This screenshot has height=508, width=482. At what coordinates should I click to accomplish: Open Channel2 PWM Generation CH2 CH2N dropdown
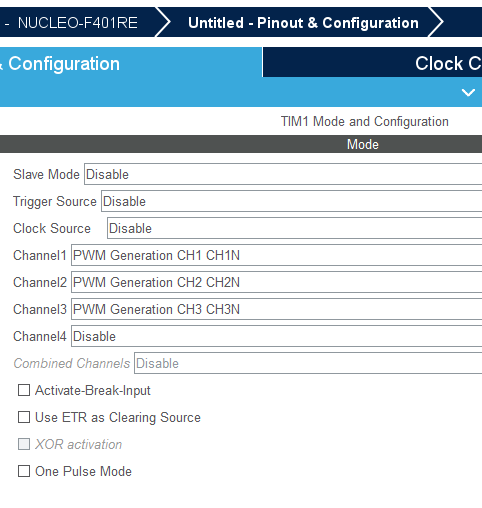[277, 282]
